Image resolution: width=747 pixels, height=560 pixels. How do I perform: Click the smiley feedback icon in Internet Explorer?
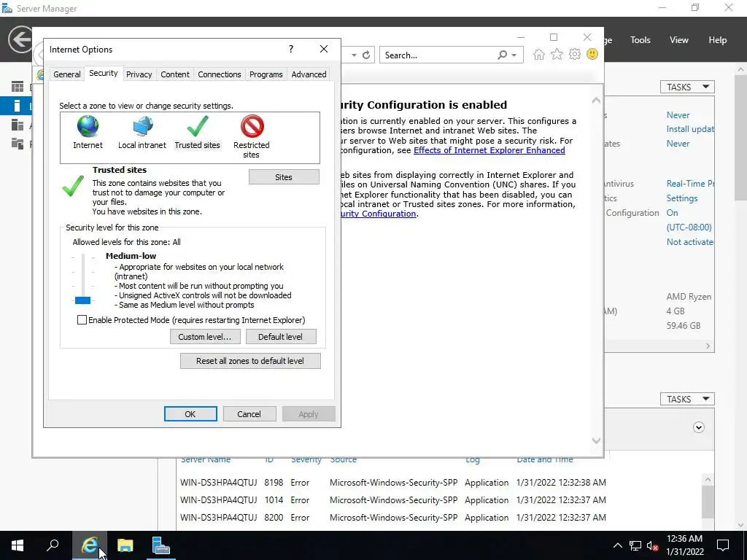[x=592, y=54]
